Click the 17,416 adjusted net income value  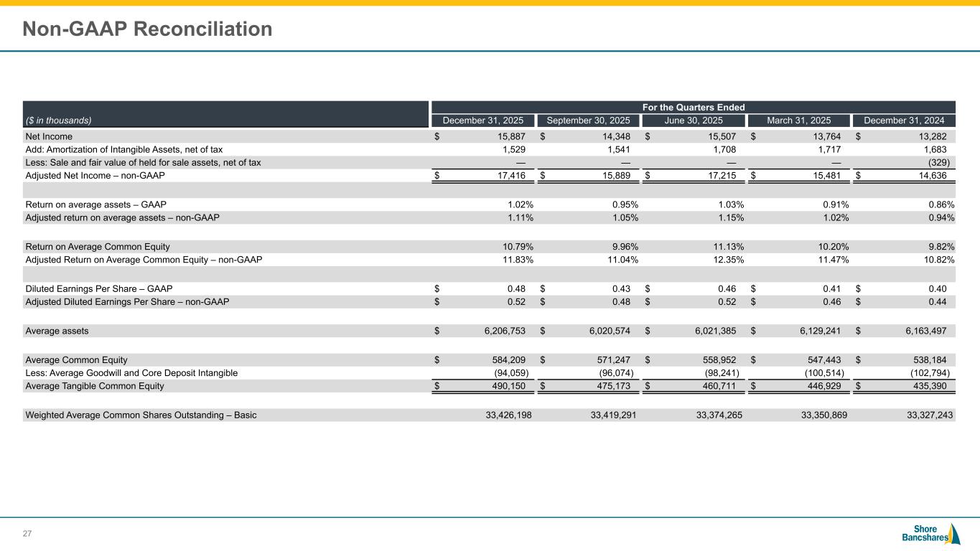(x=511, y=175)
